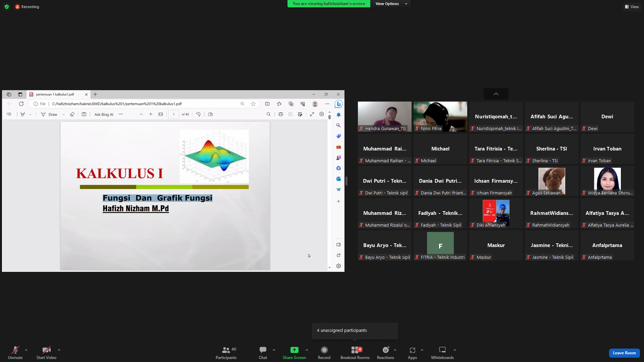Expand apps arrow beside Apps
The width and height of the screenshot is (644, 362).
422,350
